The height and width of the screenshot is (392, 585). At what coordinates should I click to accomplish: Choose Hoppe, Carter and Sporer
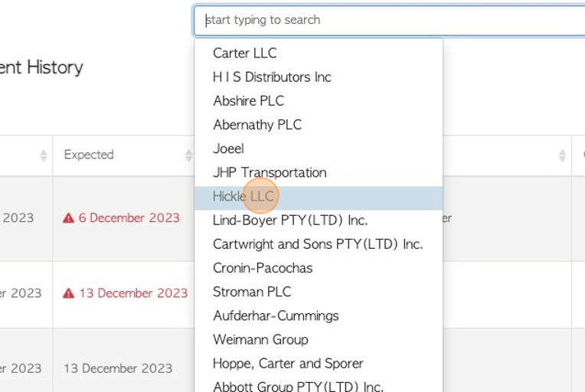(x=288, y=363)
